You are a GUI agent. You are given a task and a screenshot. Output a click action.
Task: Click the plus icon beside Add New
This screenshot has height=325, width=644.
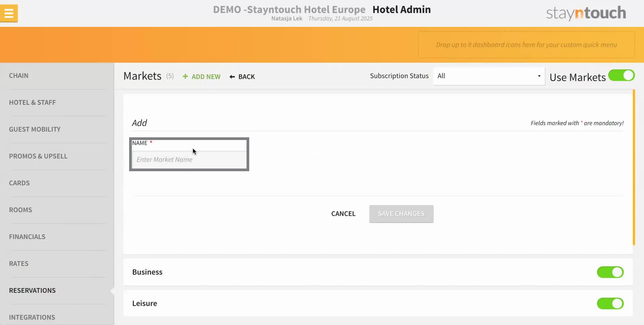coord(185,77)
